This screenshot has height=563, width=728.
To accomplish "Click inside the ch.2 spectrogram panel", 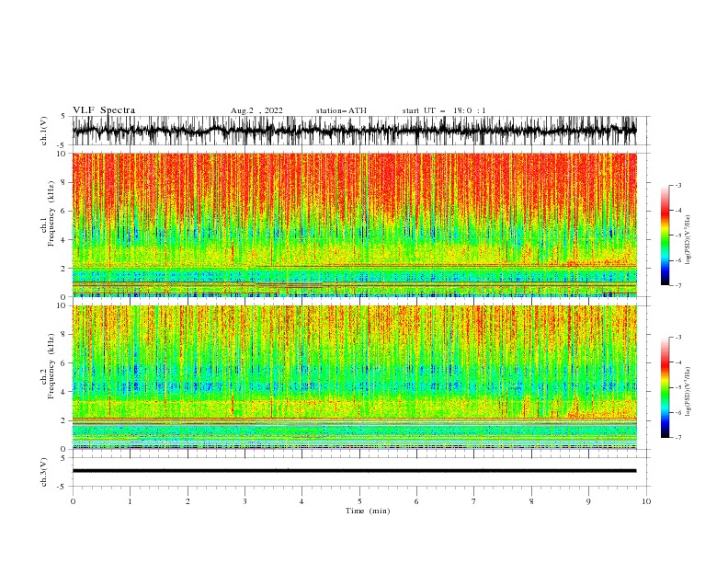I will (x=355, y=377).
